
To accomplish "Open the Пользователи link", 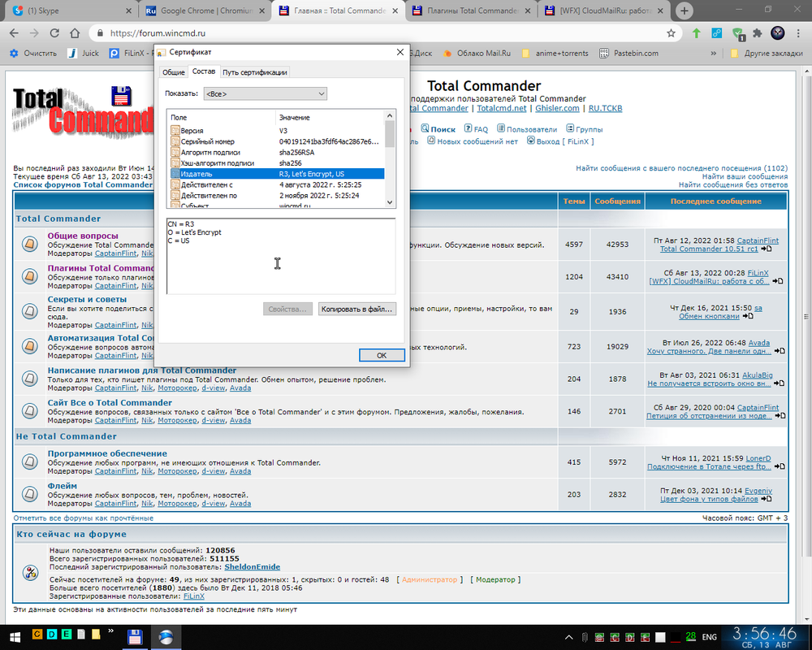I will 527,129.
